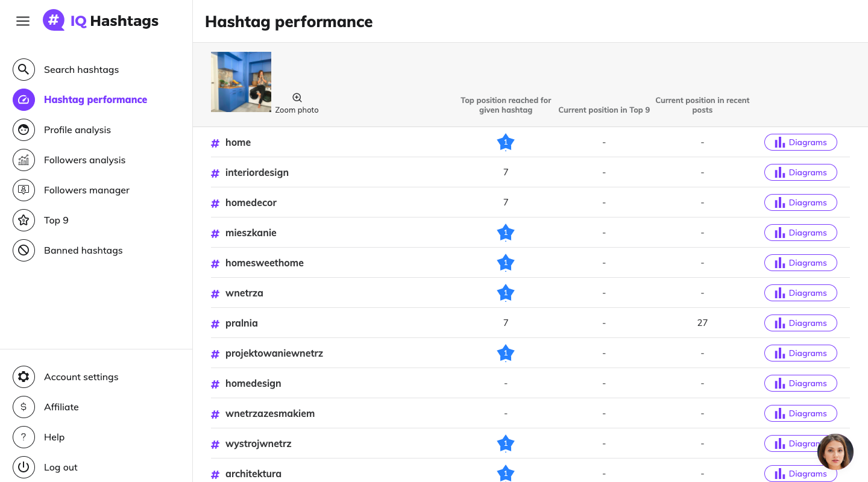Click the hash symbol beside interiordesign
Image resolution: width=868 pixels, height=482 pixels.
(215, 174)
